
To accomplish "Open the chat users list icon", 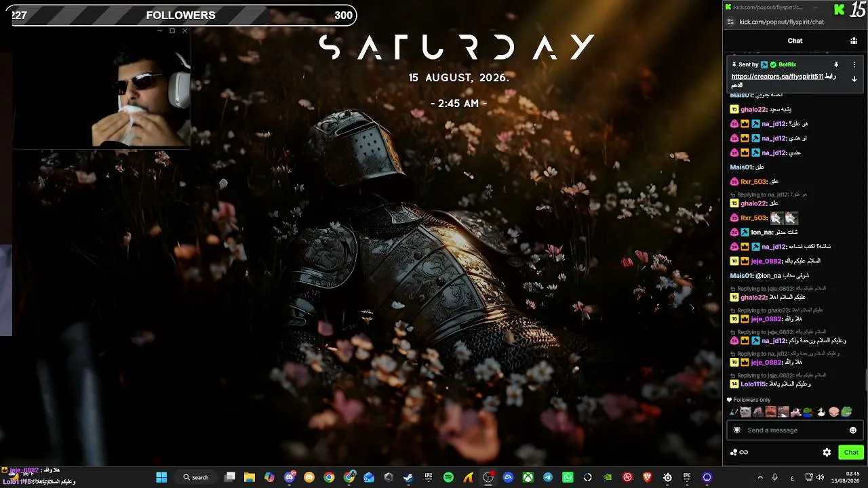I will tap(854, 41).
